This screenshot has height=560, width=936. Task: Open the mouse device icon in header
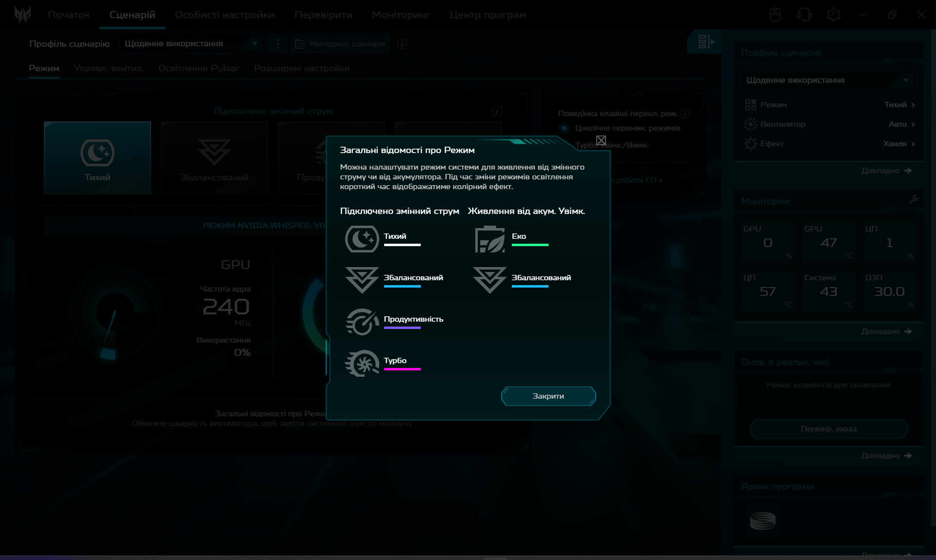[x=775, y=15]
